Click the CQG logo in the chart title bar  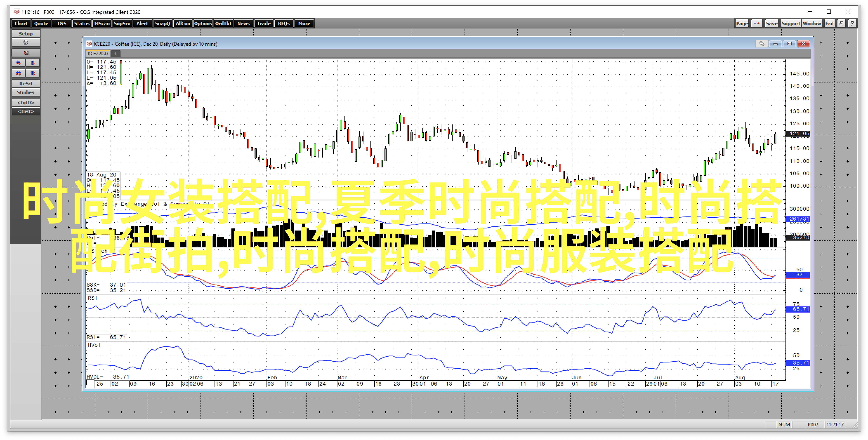point(89,44)
